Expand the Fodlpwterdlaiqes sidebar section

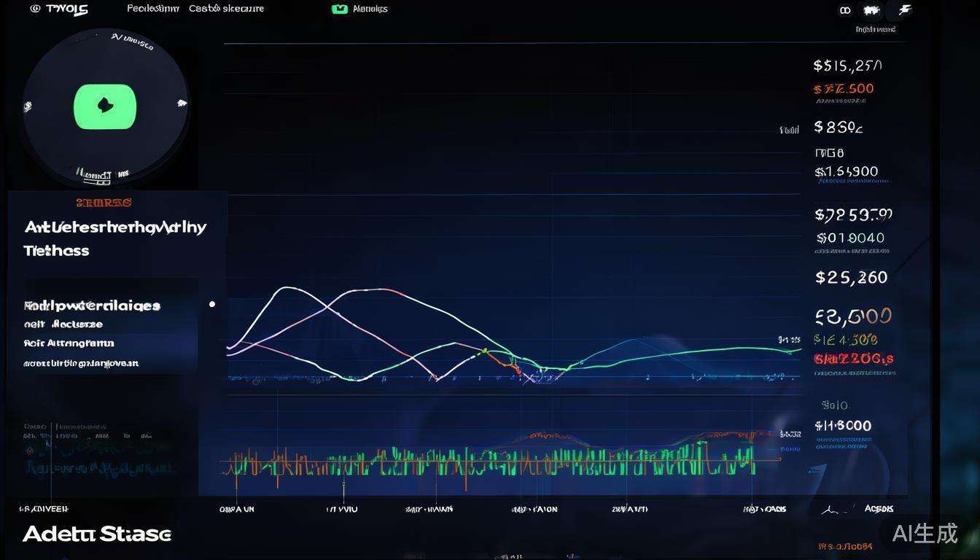pos(91,306)
